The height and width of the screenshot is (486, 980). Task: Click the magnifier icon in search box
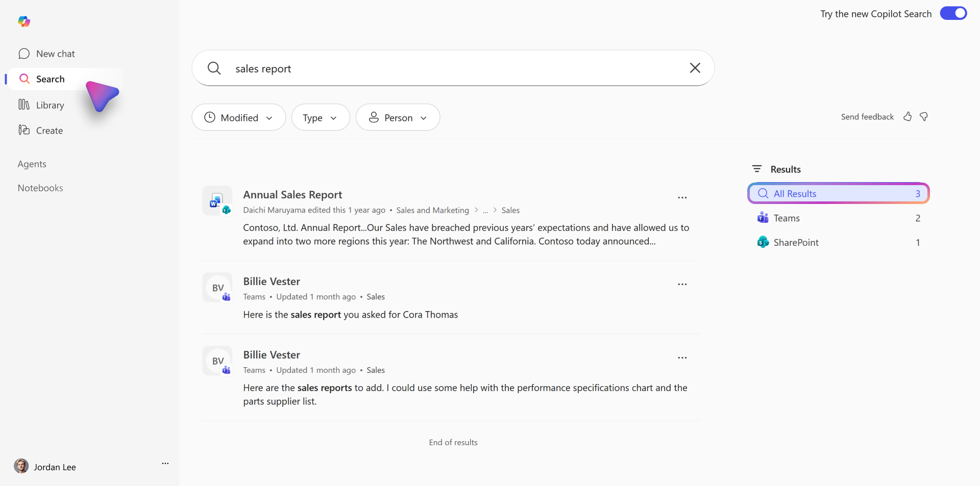click(x=214, y=68)
